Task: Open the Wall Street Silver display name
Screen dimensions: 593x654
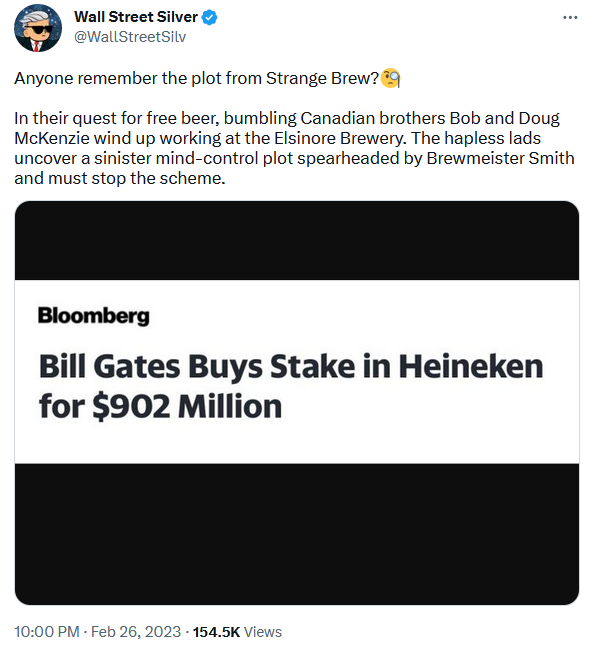Action: tap(136, 17)
